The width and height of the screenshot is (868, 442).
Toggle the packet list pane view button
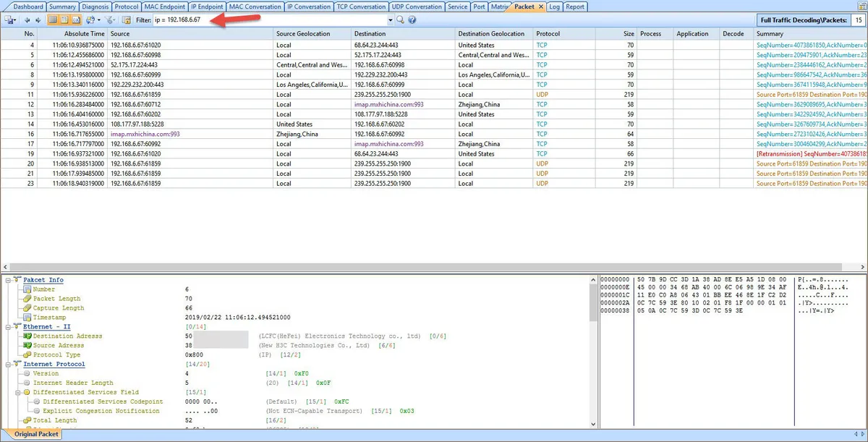pyautogui.click(x=54, y=20)
